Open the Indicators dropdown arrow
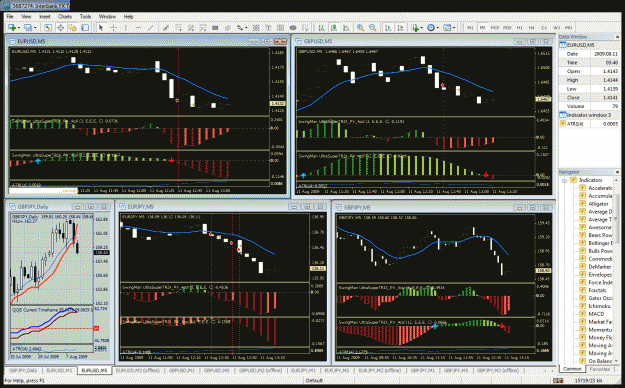625x388 pixels. pos(422,28)
